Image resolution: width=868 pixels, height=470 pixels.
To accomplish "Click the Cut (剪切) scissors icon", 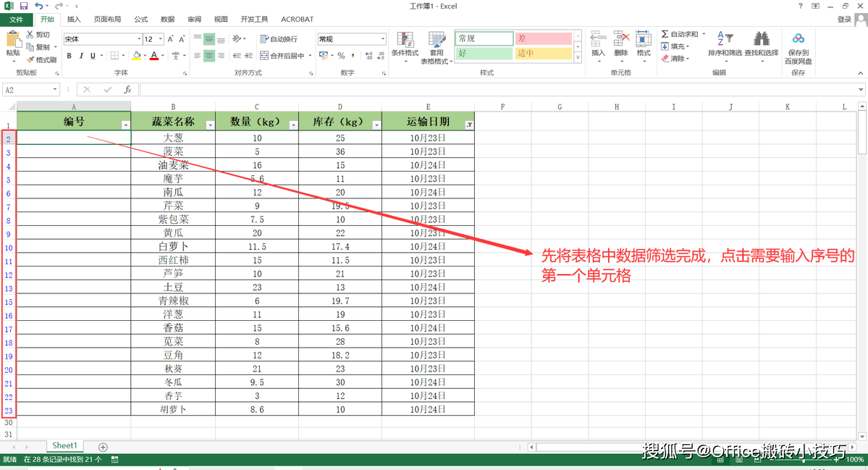I will click(x=30, y=34).
